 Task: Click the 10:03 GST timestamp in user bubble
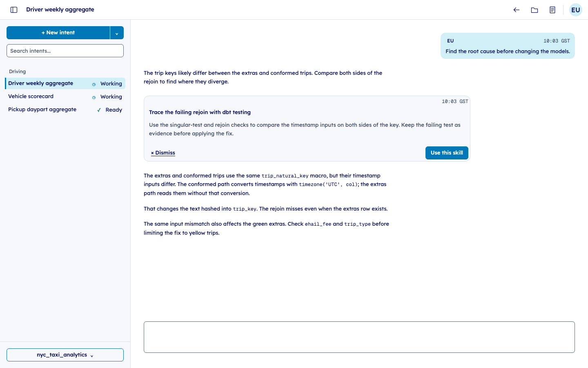(557, 41)
